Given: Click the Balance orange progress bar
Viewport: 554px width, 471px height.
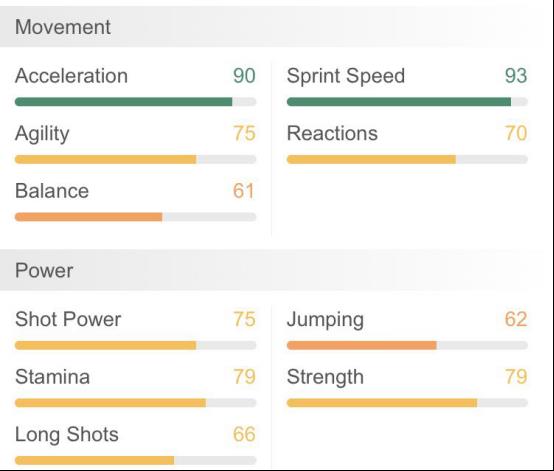Looking at the screenshot, I should pyautogui.click(x=135, y=217).
